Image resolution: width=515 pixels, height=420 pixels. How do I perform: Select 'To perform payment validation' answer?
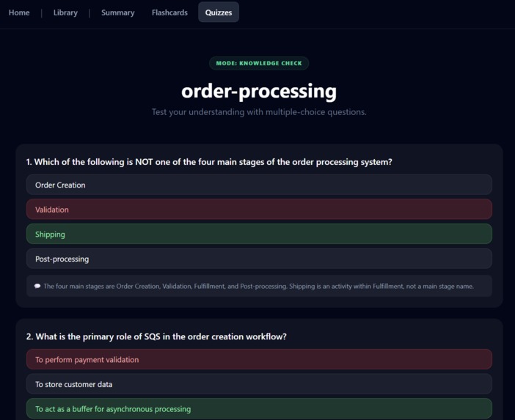tap(259, 359)
